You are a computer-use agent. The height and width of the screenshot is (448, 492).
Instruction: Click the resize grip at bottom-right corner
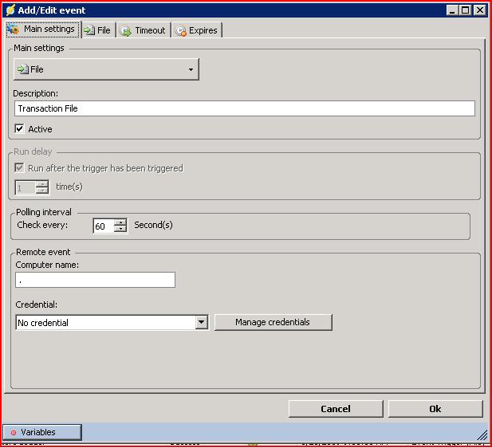[482, 434]
